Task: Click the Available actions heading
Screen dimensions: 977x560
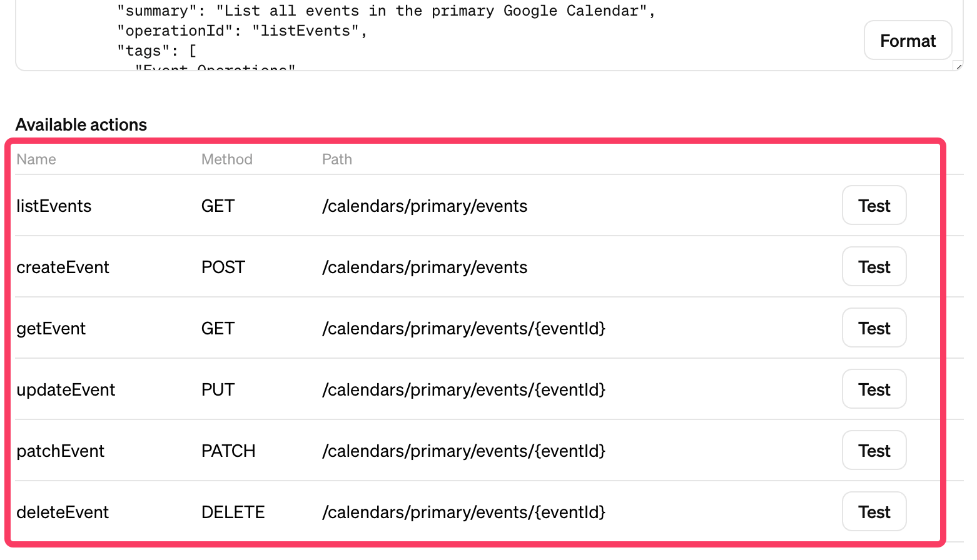Action: point(81,125)
